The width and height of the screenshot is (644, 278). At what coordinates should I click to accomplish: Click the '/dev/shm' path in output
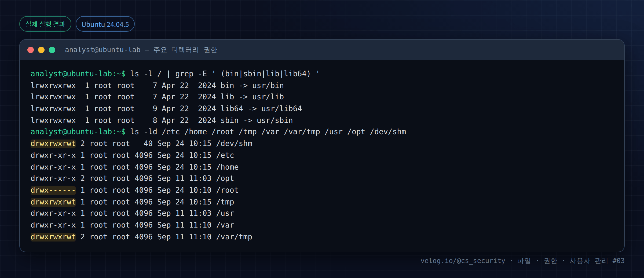click(234, 144)
